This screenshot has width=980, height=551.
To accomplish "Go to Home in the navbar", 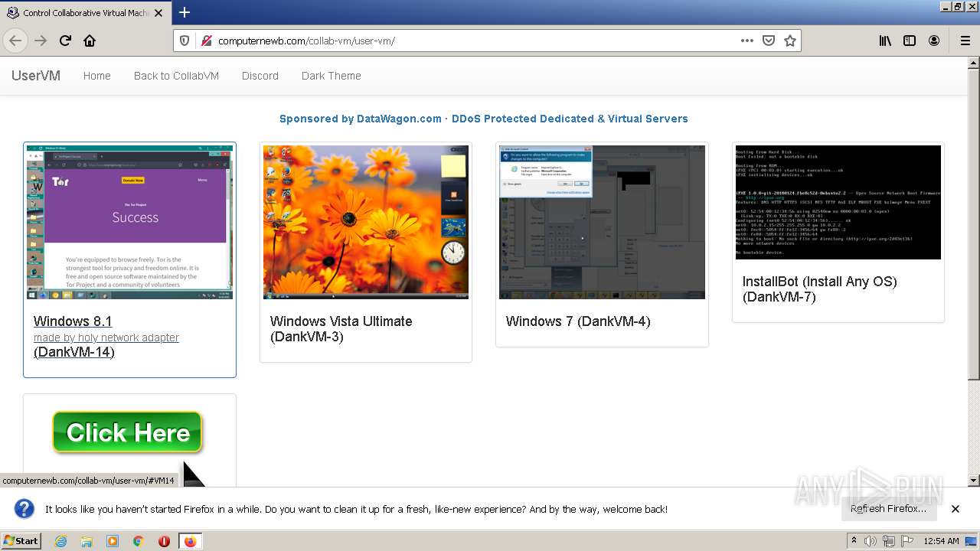I will pos(97,76).
